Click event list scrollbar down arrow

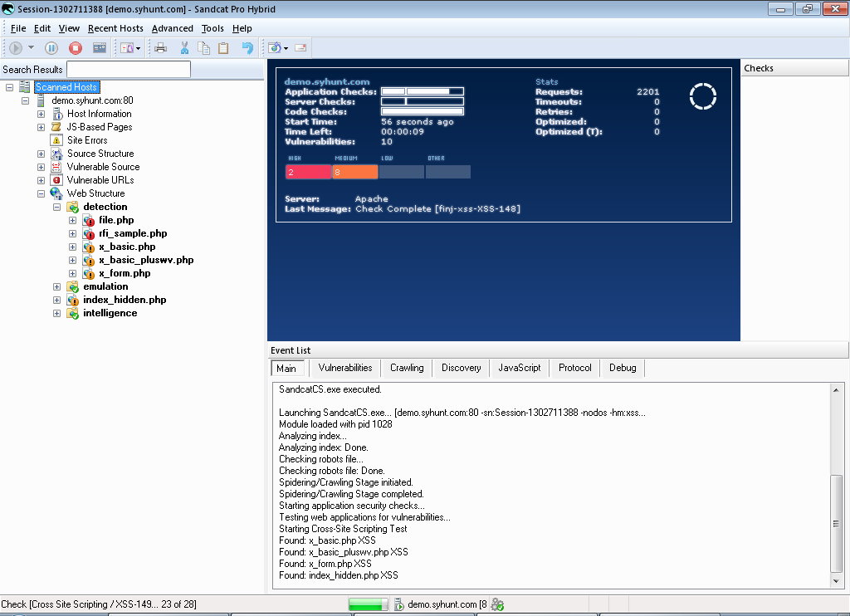click(836, 581)
